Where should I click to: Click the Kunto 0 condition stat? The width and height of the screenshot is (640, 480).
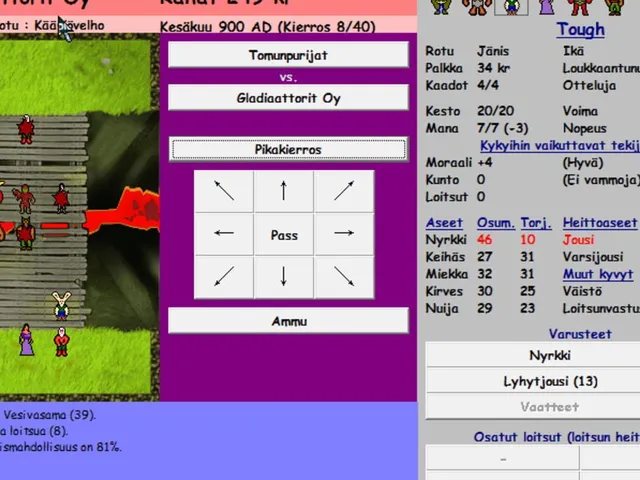click(x=456, y=180)
